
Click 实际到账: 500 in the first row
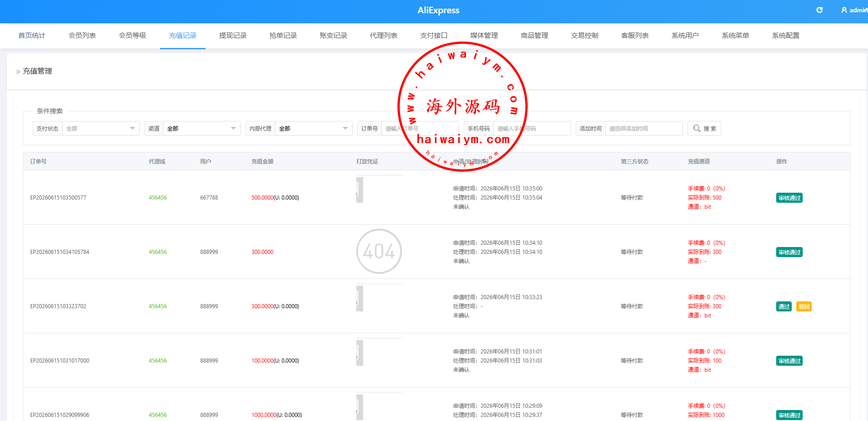click(x=705, y=198)
